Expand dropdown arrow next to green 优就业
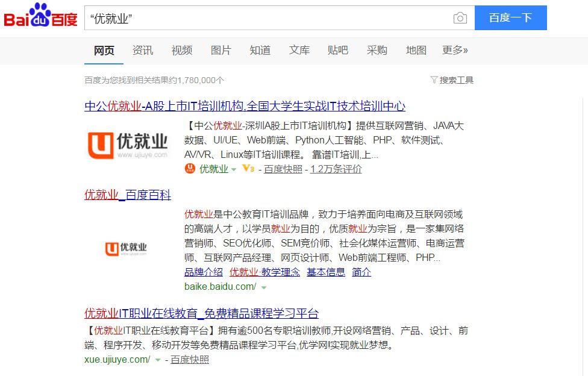The width and height of the screenshot is (588, 376). [234, 169]
